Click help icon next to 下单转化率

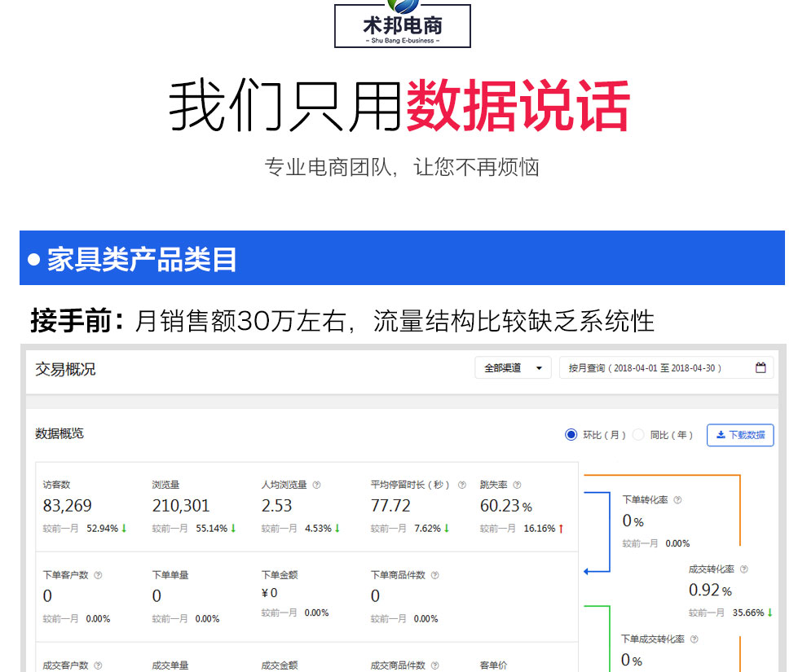click(678, 500)
